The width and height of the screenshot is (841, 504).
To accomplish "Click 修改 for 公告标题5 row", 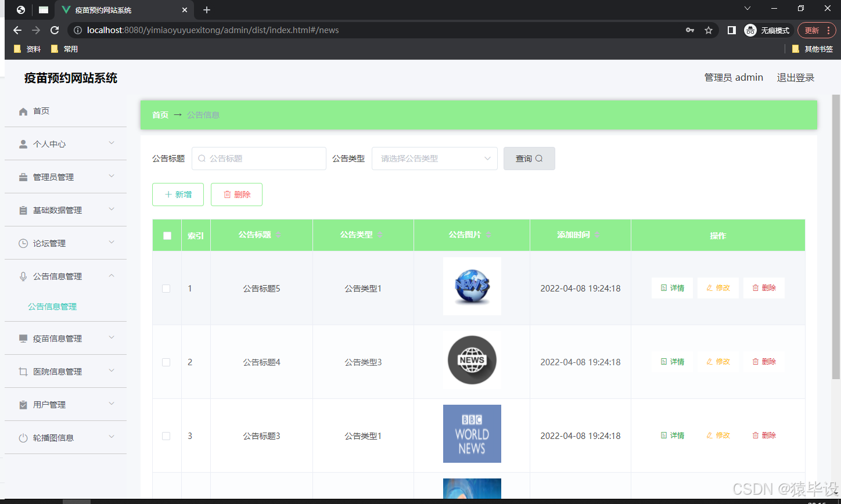I will [x=718, y=288].
